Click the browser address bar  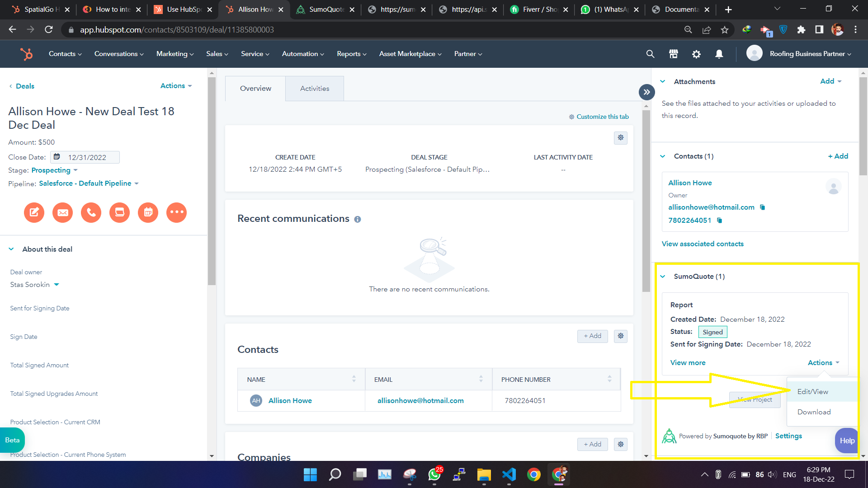coord(371,29)
